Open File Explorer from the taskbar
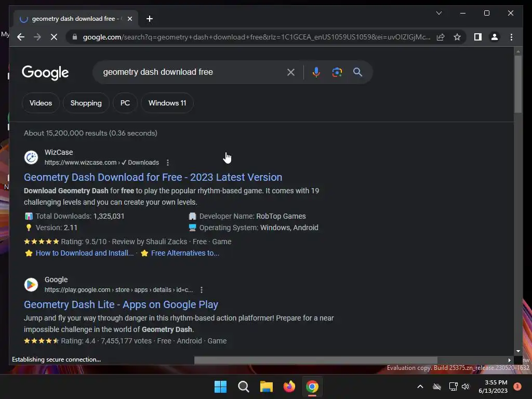Image resolution: width=532 pixels, height=399 pixels. pos(267,387)
